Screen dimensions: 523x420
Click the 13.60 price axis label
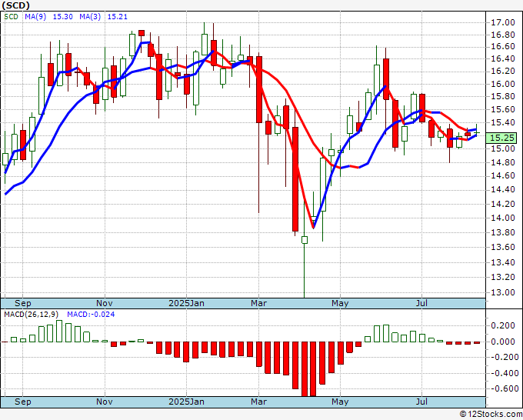point(503,247)
